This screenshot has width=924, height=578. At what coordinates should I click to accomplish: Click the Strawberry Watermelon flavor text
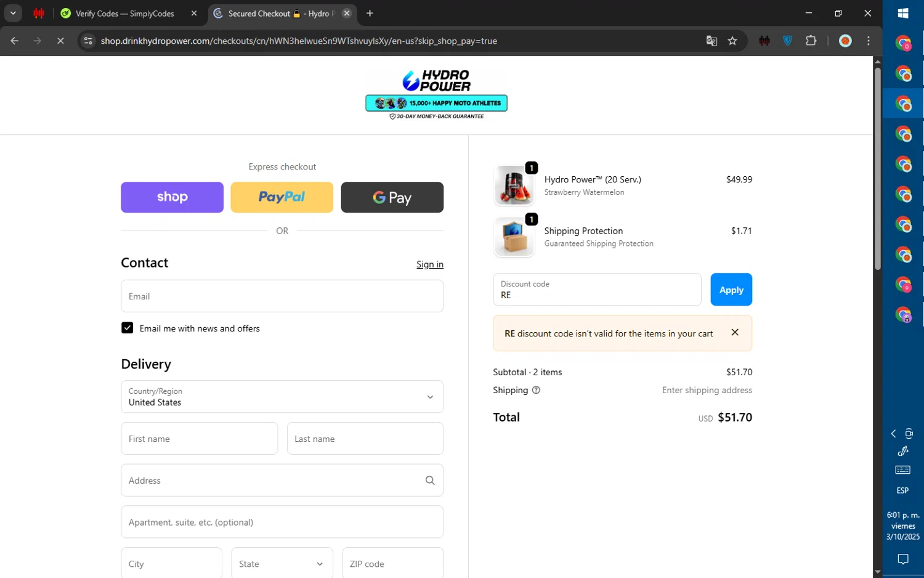coord(584,192)
